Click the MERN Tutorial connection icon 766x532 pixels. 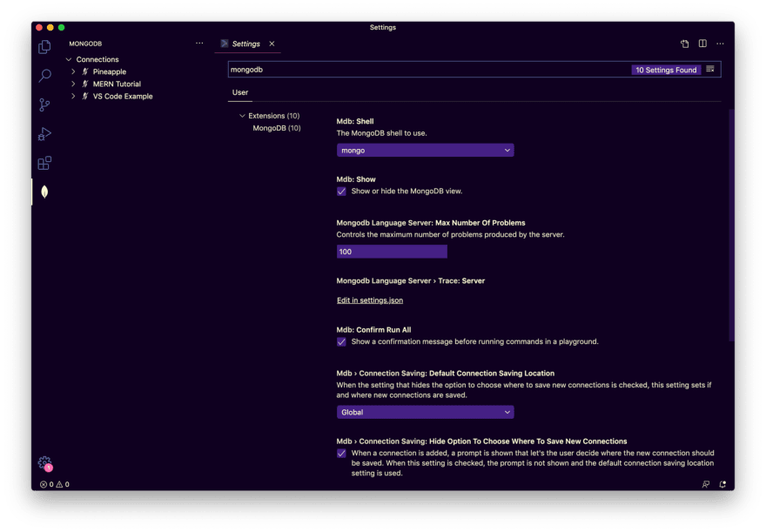pos(85,84)
